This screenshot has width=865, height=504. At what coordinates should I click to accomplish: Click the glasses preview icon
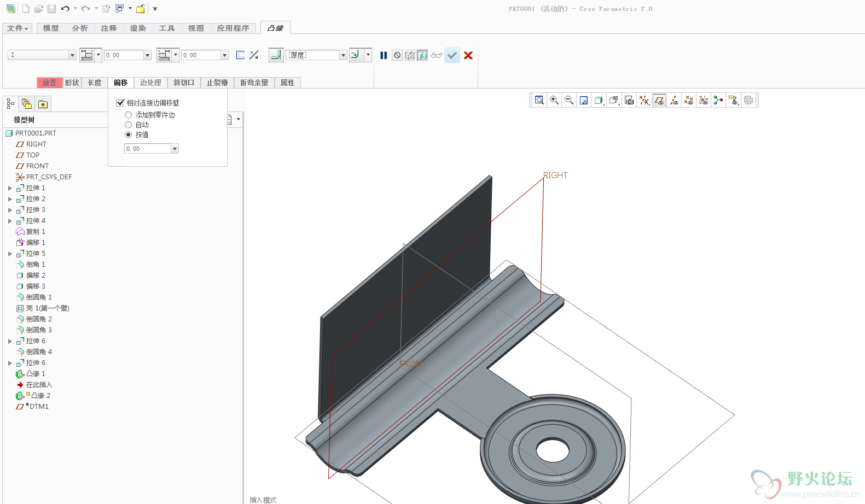pyautogui.click(x=436, y=55)
